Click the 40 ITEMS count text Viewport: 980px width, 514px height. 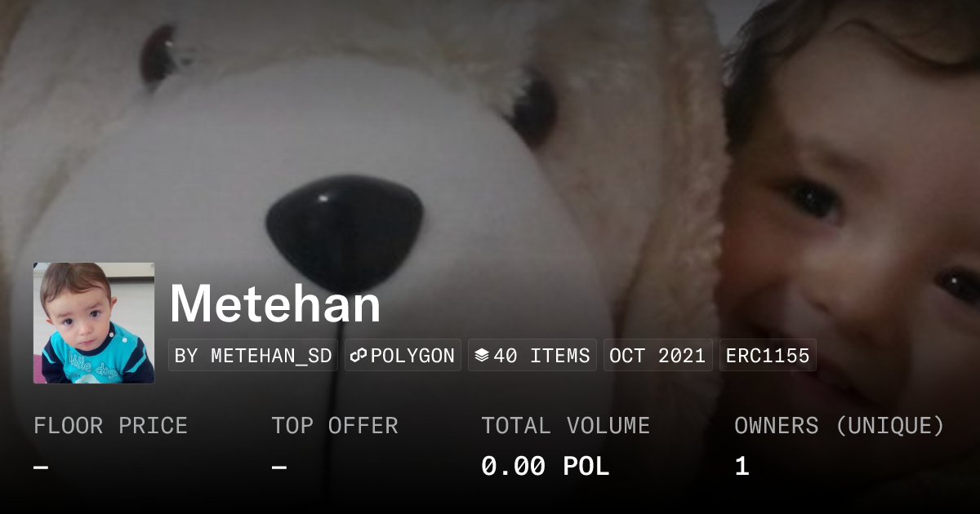coord(541,356)
